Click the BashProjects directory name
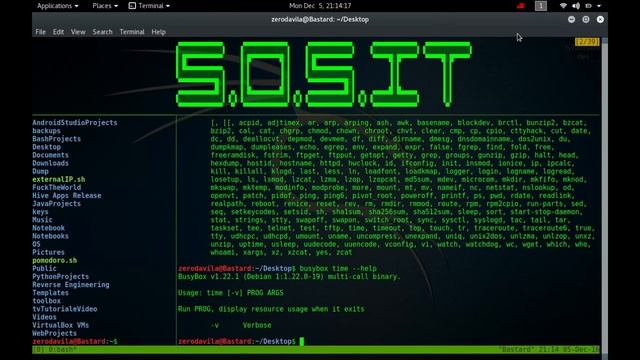Viewport: 640px width, 360px height. click(57, 139)
